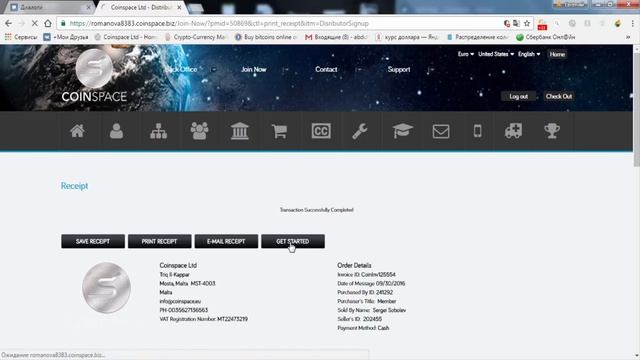The image size is (640, 360).
Task: Open the Сервисы apps bookmark
Action: pos(21,37)
